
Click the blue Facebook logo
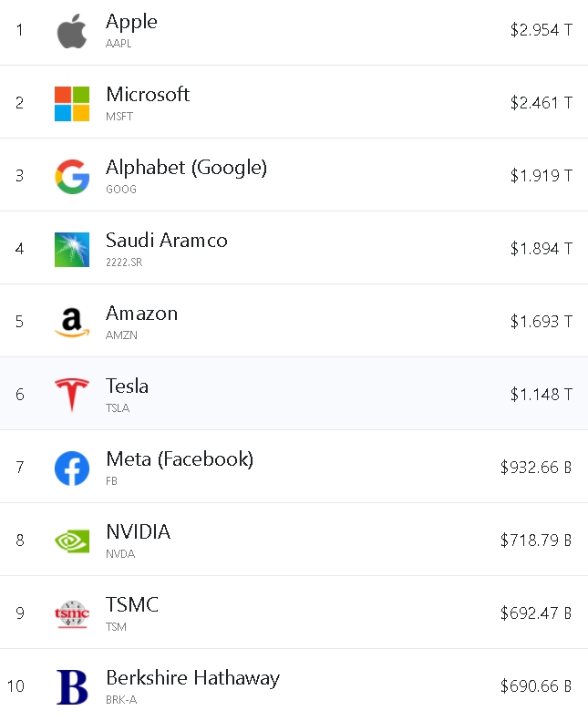click(x=72, y=469)
